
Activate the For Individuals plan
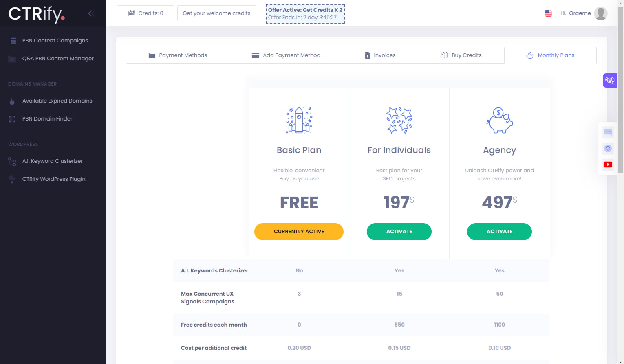pos(399,231)
